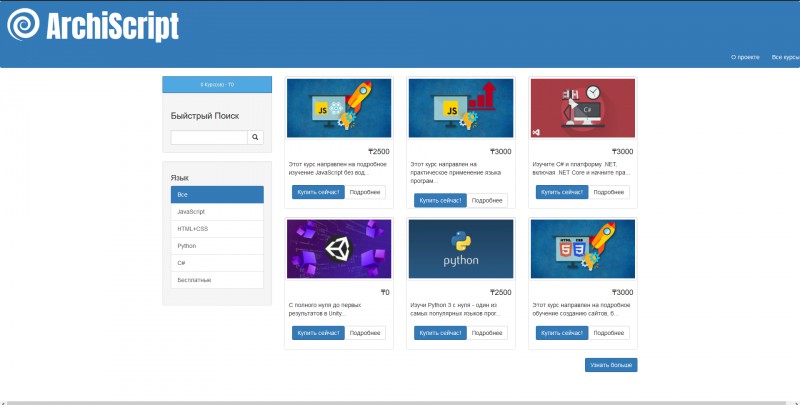Image resolution: width=800 pixels, height=405 pixels.
Task: Click the 'Быйстрый Поиск' heading
Action: click(x=205, y=116)
